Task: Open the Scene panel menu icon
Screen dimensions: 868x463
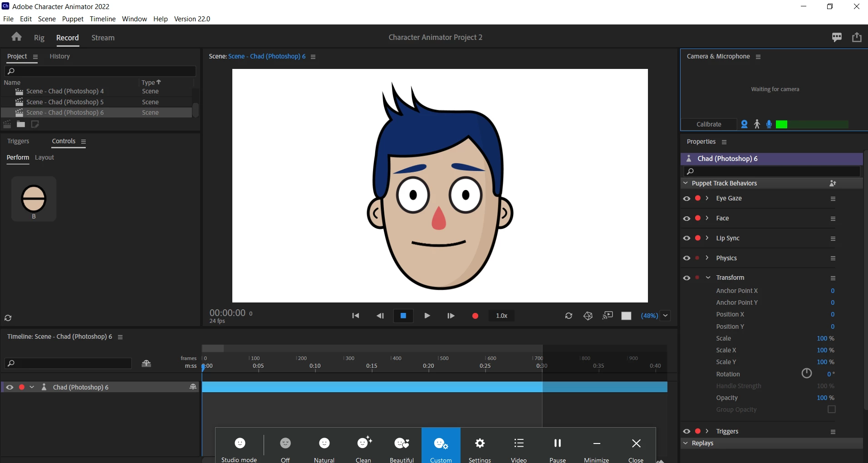Action: [313, 57]
